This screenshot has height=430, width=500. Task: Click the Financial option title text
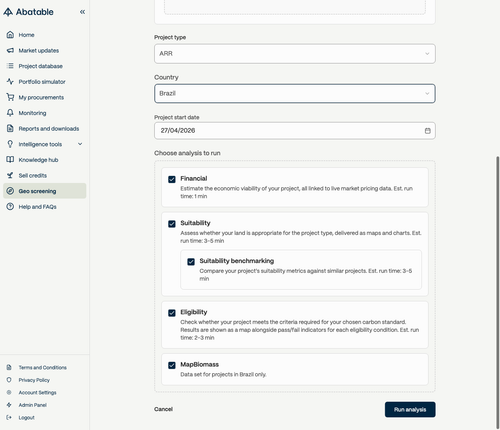[x=194, y=178]
